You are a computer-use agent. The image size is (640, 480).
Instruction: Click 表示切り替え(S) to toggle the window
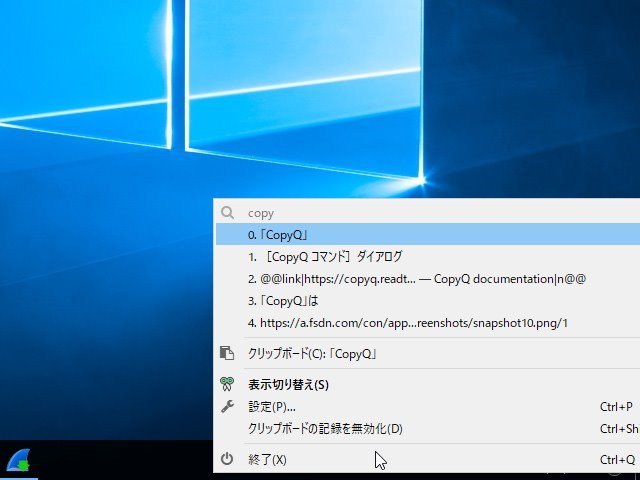click(428, 384)
